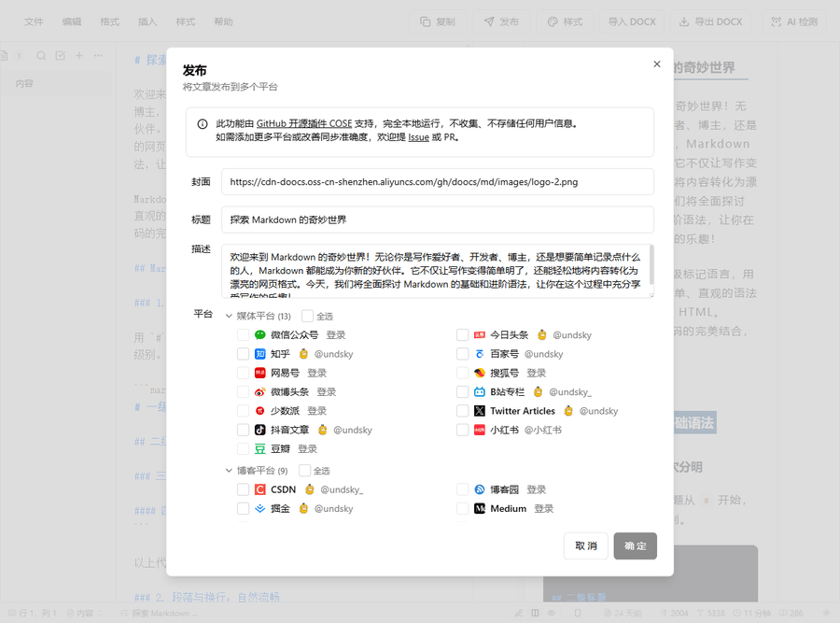Click the 百家号 platform icon

click(480, 354)
